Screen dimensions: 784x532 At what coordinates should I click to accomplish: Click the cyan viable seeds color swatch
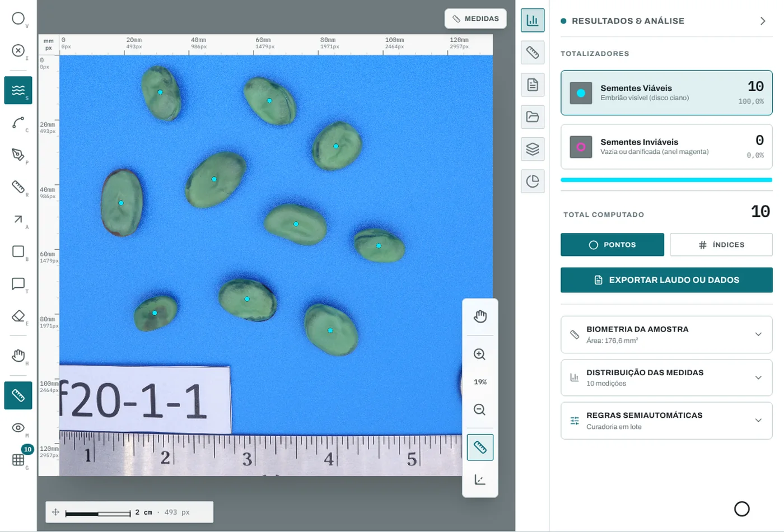pyautogui.click(x=581, y=93)
